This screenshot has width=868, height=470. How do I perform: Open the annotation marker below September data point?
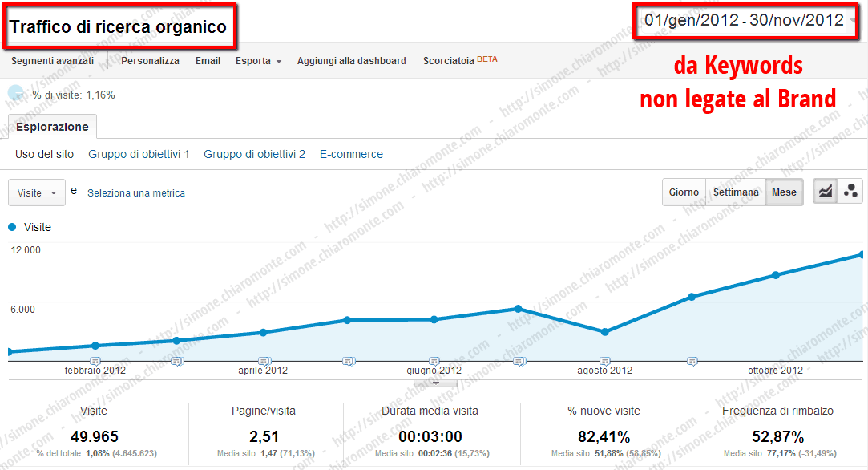click(692, 362)
